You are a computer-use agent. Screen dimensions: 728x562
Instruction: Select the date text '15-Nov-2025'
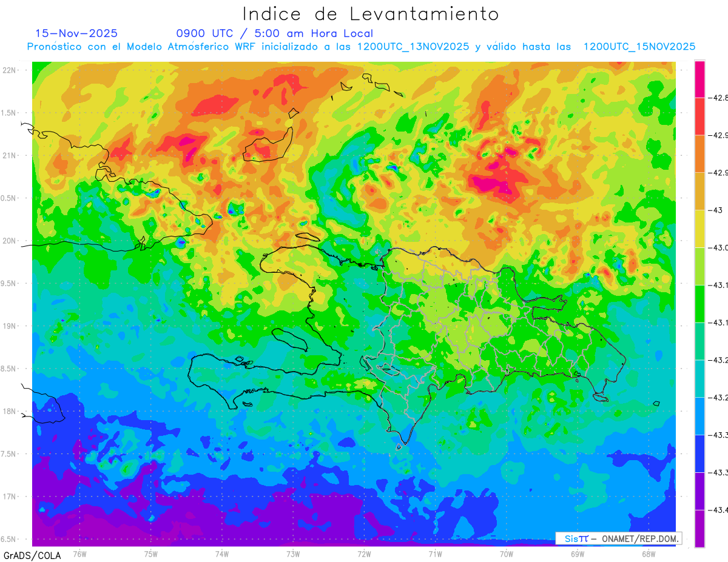click(x=76, y=33)
